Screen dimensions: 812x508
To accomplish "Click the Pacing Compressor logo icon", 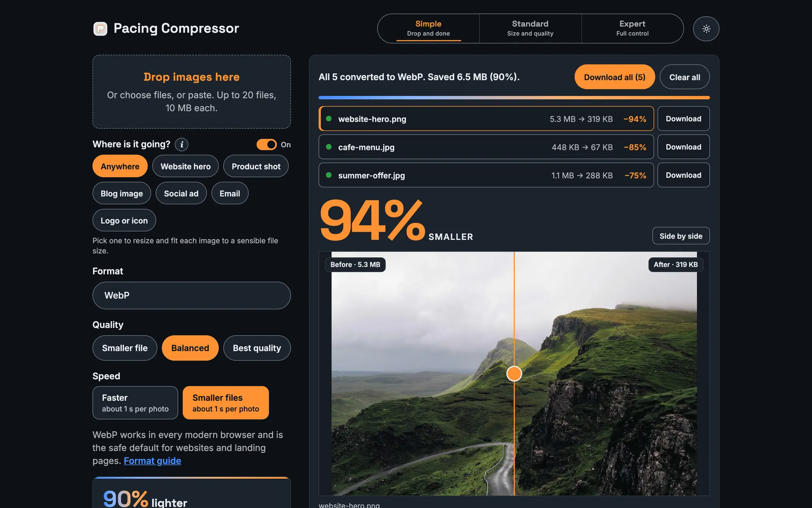I will 100,29.
